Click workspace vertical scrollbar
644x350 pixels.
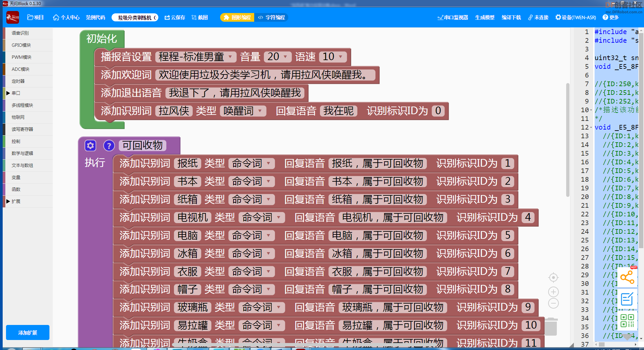point(568,140)
